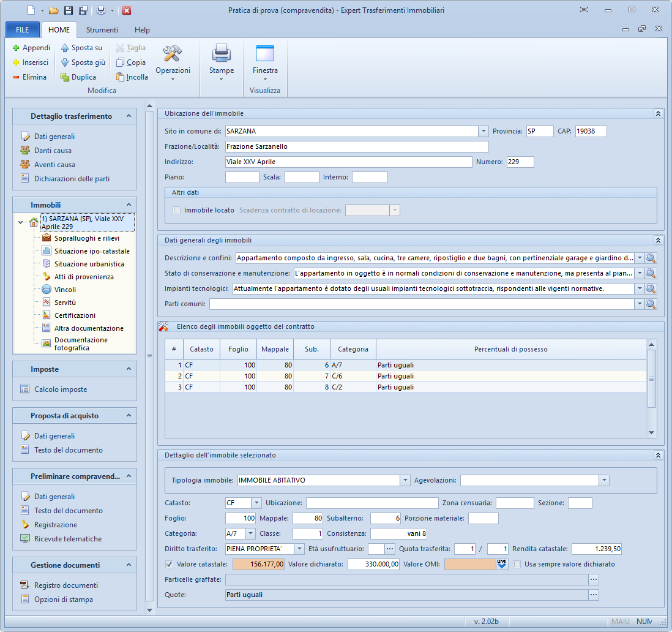672x632 pixels.
Task: Open Calcolo imposte in sidebar
Action: coord(60,389)
